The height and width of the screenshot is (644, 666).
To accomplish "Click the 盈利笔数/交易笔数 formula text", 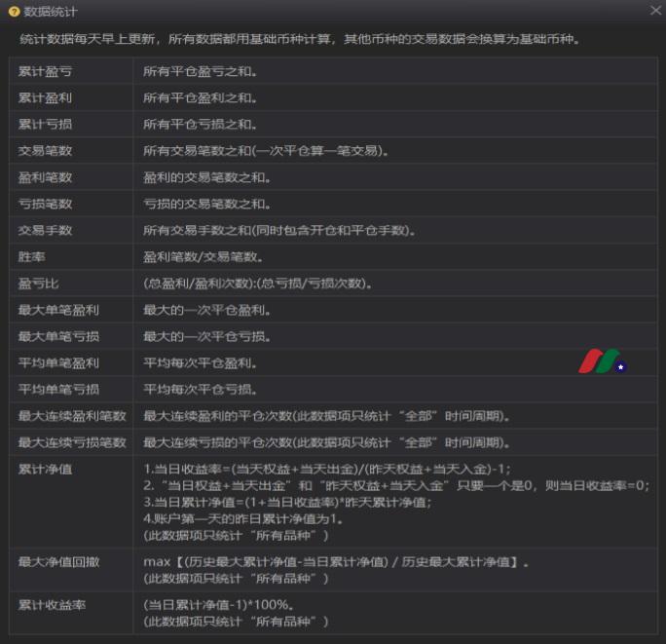I will pos(203,257).
